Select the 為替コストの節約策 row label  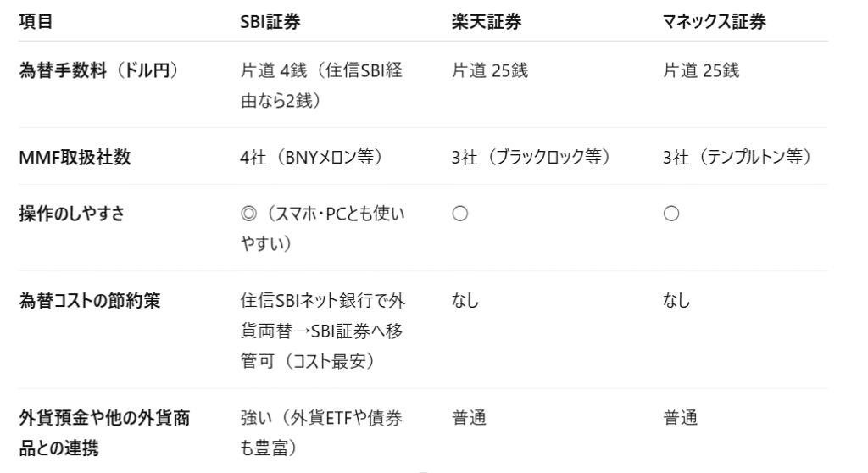90,300
